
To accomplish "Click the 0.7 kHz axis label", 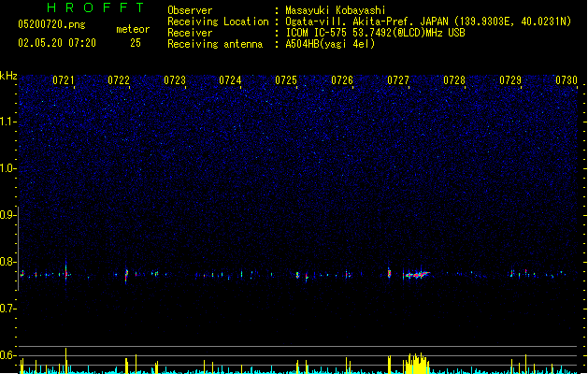I will tap(7, 309).
